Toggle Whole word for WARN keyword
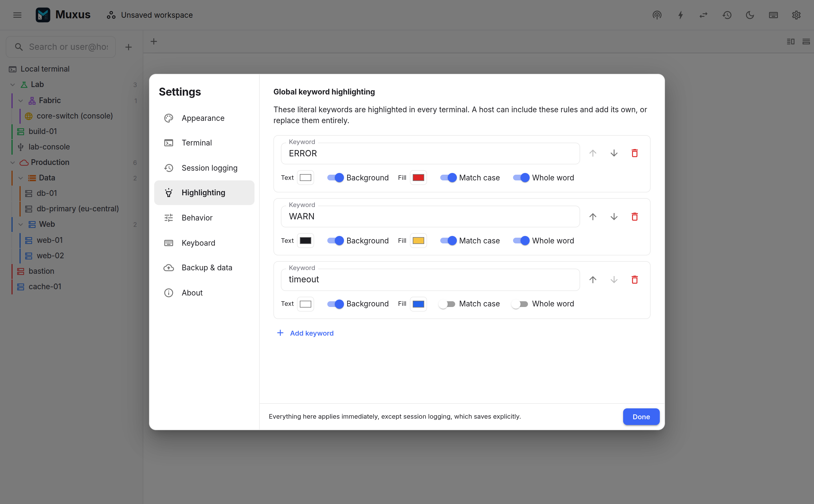 pos(521,240)
